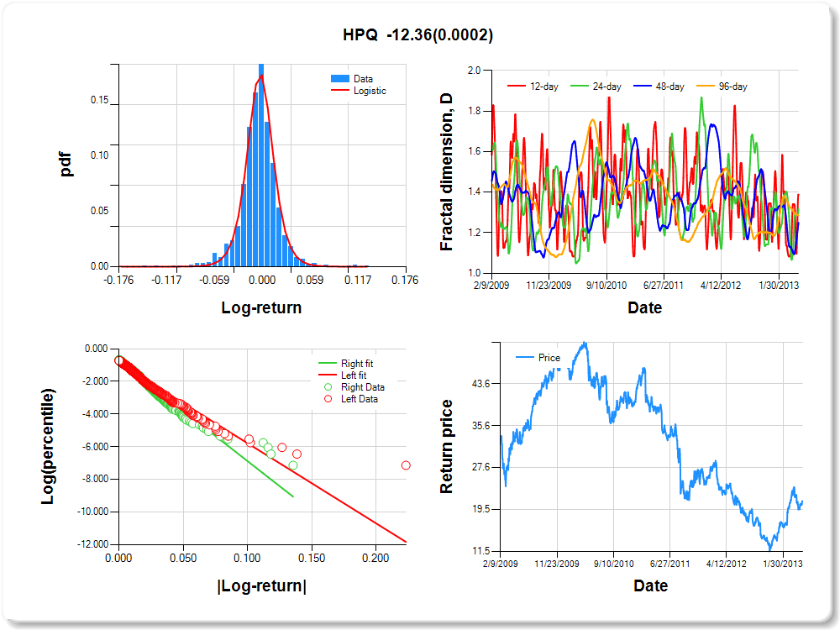Click the Log-return axis title of histogram

(x=261, y=307)
